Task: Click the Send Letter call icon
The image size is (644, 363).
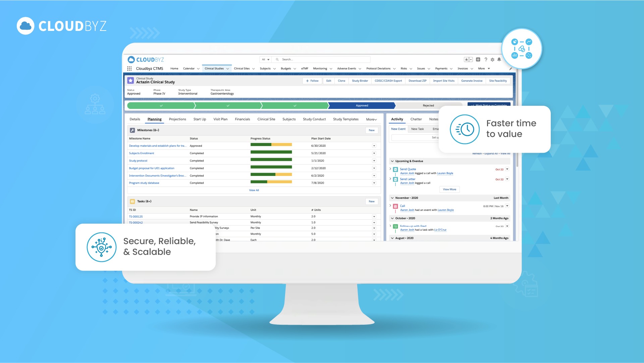Action: [395, 179]
